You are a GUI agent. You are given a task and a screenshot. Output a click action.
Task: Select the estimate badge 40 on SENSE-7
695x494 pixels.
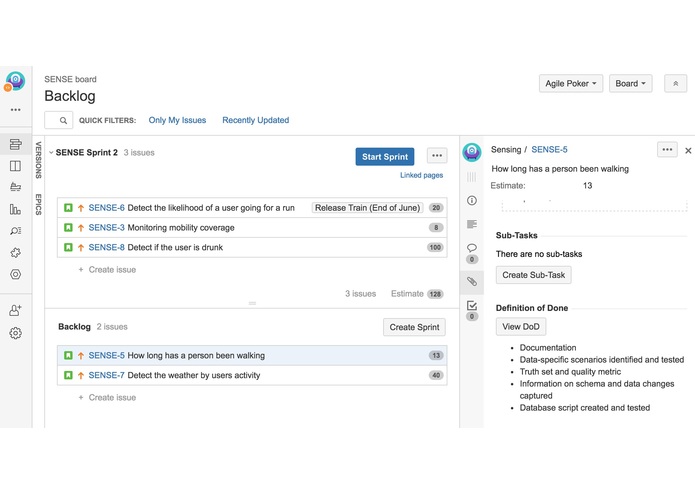pyautogui.click(x=436, y=375)
